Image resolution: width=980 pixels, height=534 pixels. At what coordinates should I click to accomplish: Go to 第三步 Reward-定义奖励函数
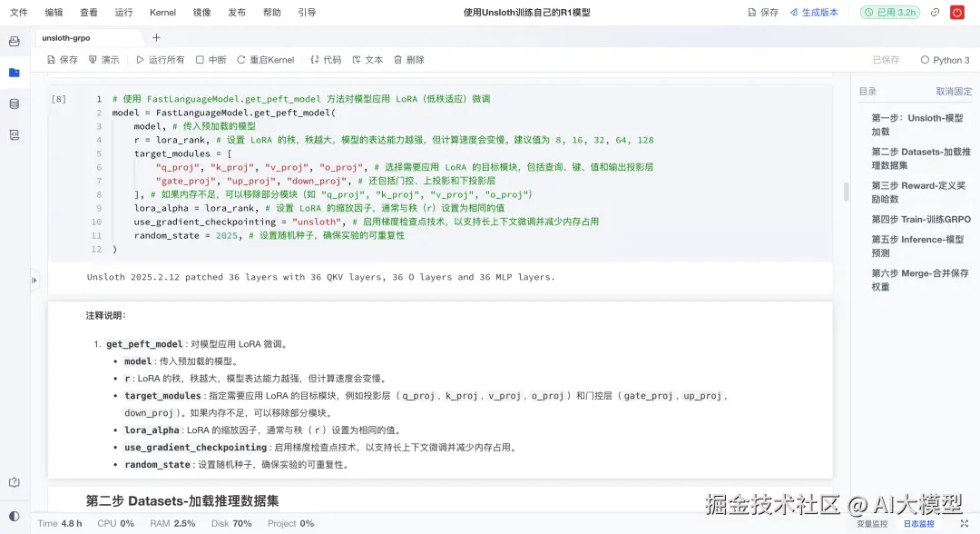click(x=918, y=192)
